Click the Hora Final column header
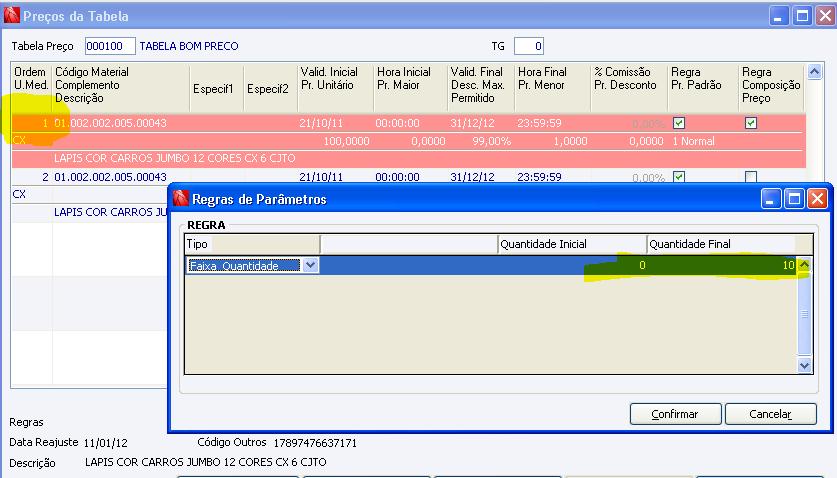Viewport: 837px width, 478px height. 542,72
